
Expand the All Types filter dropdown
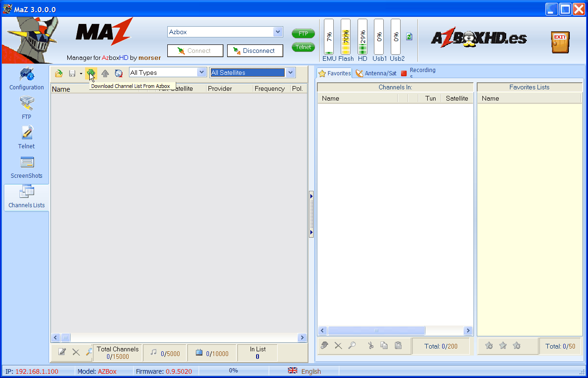(202, 73)
